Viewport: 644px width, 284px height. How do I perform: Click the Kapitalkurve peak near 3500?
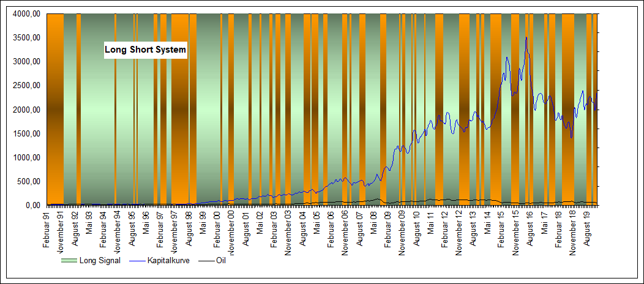click(526, 38)
